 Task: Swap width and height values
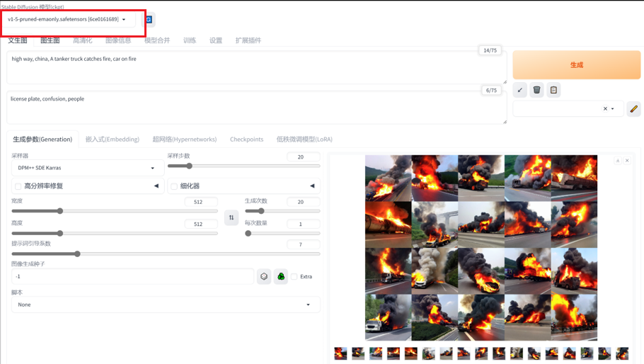231,217
